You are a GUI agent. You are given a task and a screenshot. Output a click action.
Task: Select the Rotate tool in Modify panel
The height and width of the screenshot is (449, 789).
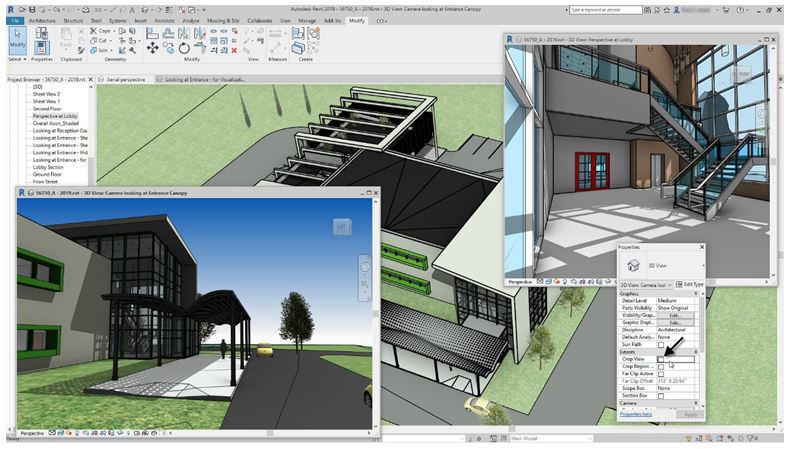(x=184, y=48)
